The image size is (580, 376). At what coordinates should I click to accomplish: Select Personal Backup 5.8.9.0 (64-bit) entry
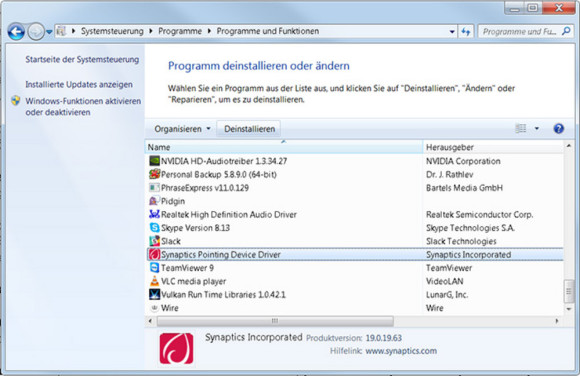(219, 174)
